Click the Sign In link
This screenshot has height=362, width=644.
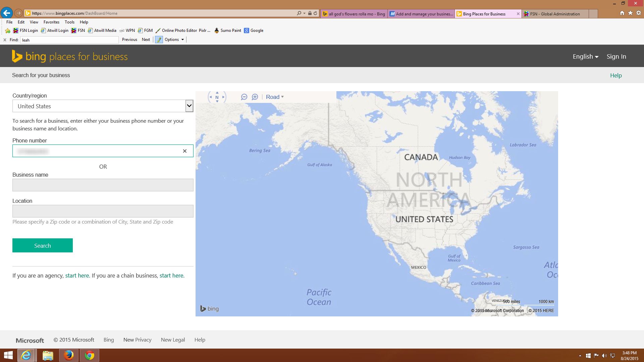[x=616, y=57]
